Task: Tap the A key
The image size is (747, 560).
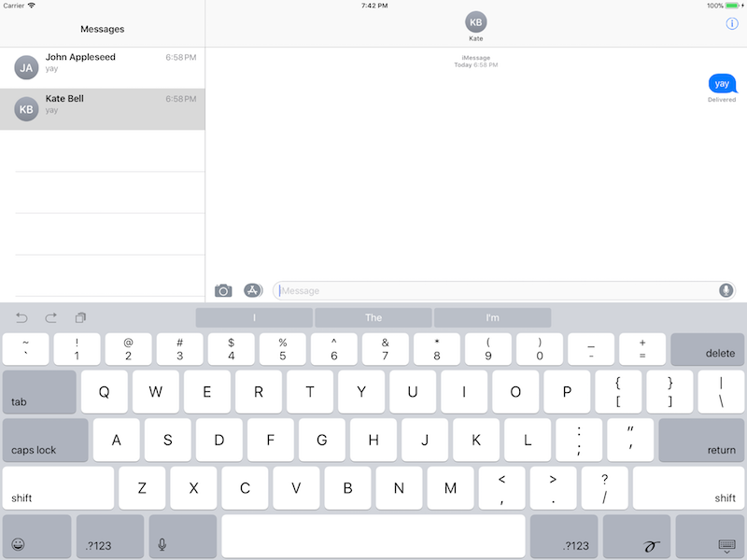Action: (x=116, y=440)
